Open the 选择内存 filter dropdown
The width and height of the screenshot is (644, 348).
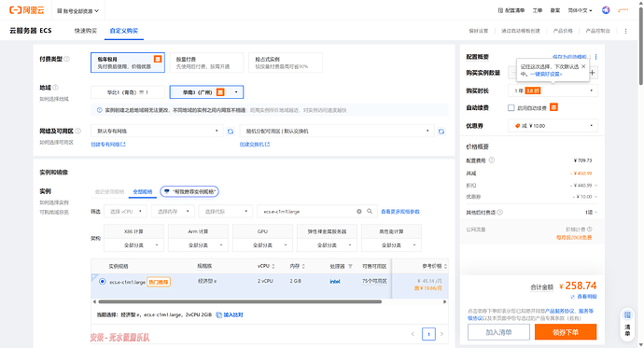click(173, 212)
